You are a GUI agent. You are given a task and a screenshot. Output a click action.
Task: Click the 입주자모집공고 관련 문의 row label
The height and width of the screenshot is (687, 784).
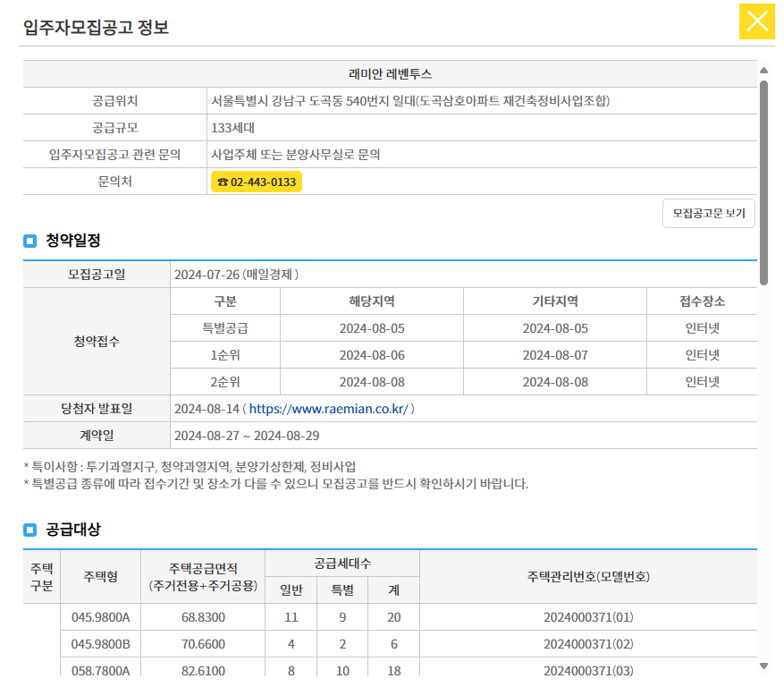coord(115,155)
